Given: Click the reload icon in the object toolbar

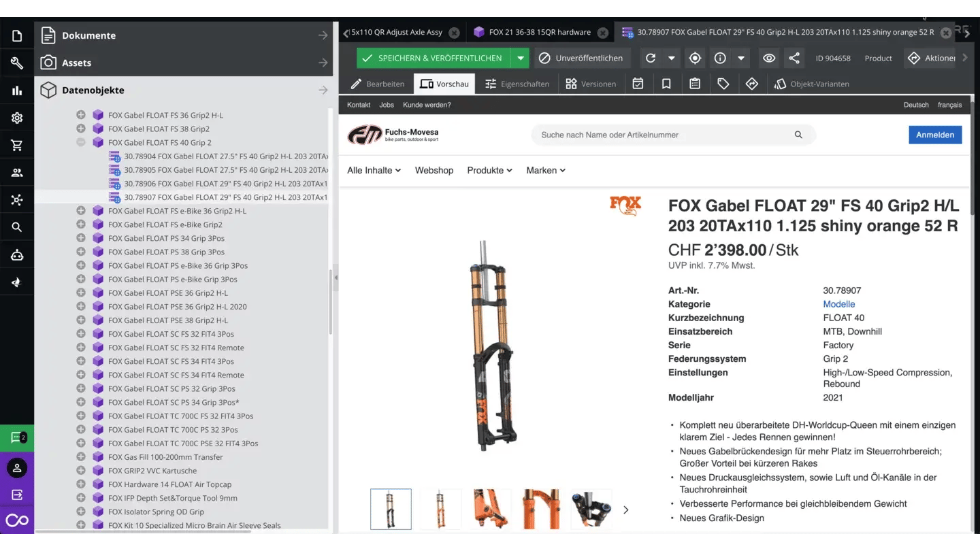Looking at the screenshot, I should pyautogui.click(x=651, y=58).
